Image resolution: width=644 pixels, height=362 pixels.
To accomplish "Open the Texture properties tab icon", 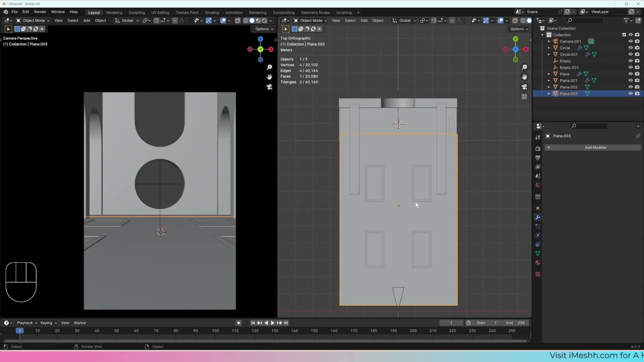I will (538, 274).
